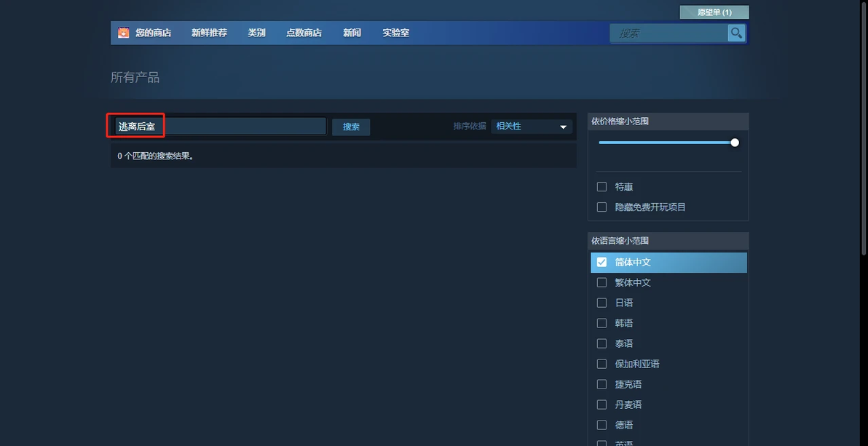
Task: Click the 所有产品 page heading
Action: (135, 78)
